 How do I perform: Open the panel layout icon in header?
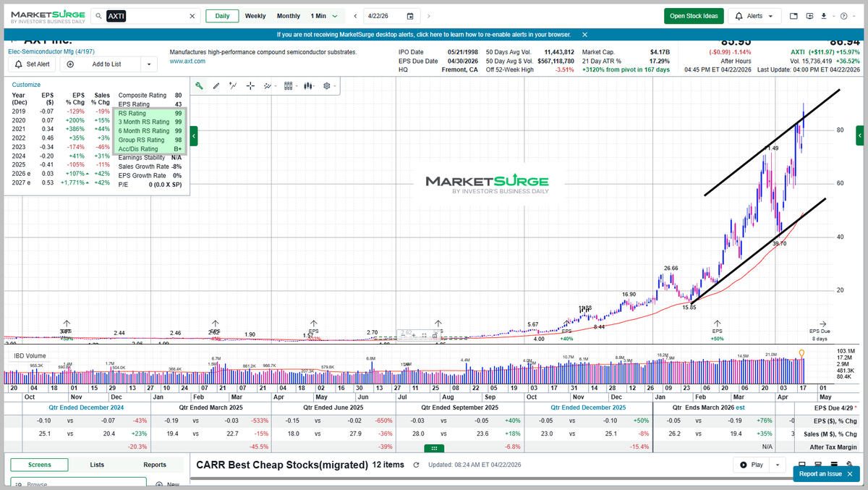coord(793,16)
